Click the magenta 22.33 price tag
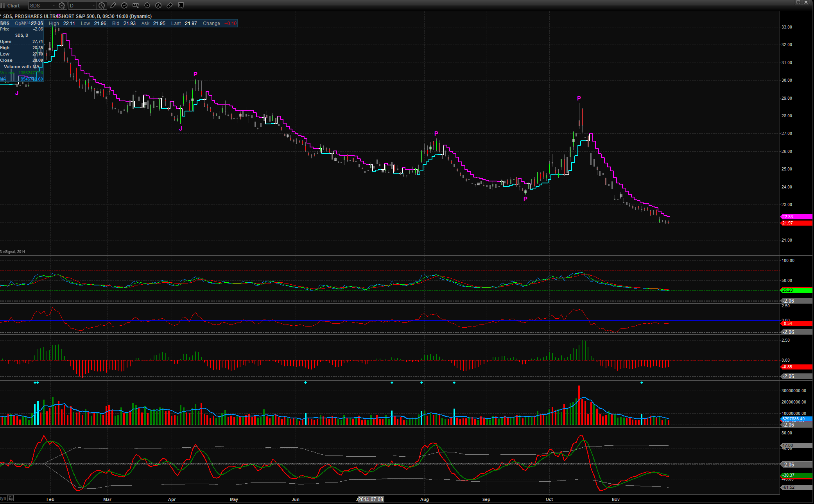This screenshot has height=504, width=814. click(796, 217)
